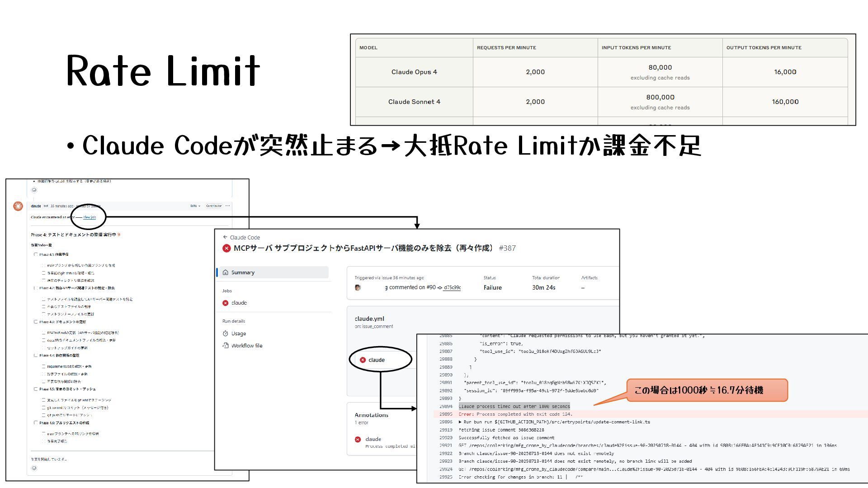Viewport: 868px width, 488px height.
Task: Click the run number #387
Action: click(x=507, y=248)
